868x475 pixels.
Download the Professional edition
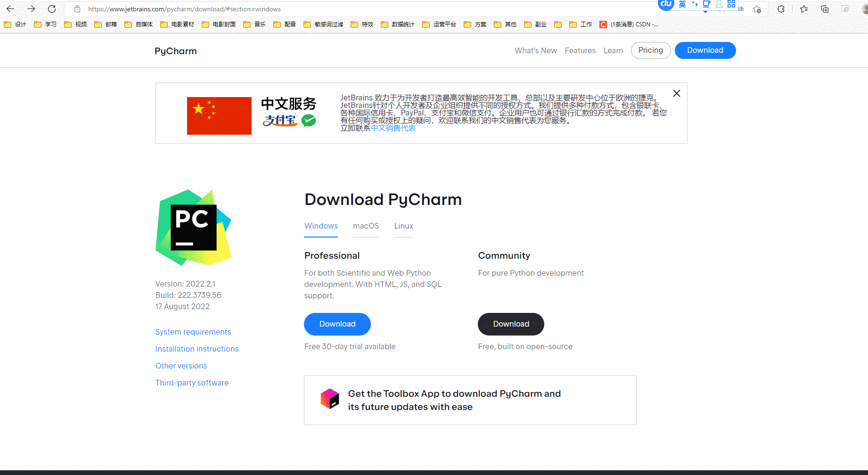[337, 324]
